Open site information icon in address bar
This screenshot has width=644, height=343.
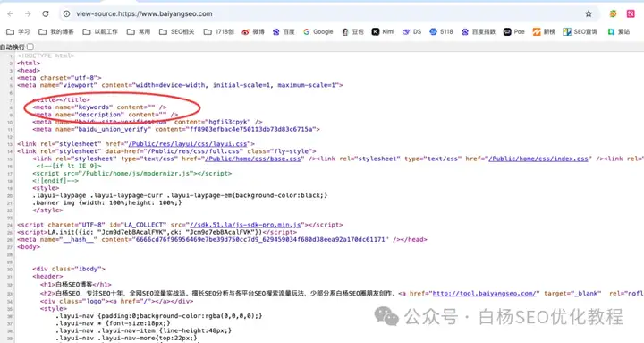(66, 13)
